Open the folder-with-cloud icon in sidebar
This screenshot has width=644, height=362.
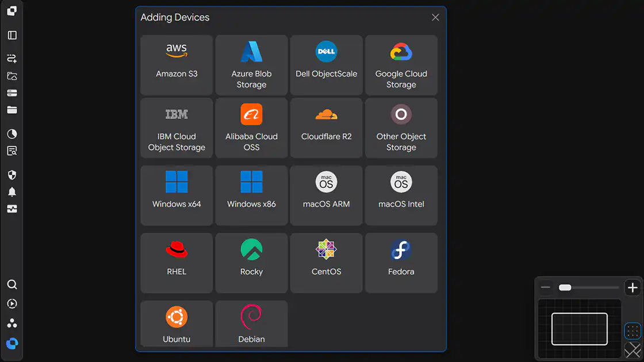(12, 76)
